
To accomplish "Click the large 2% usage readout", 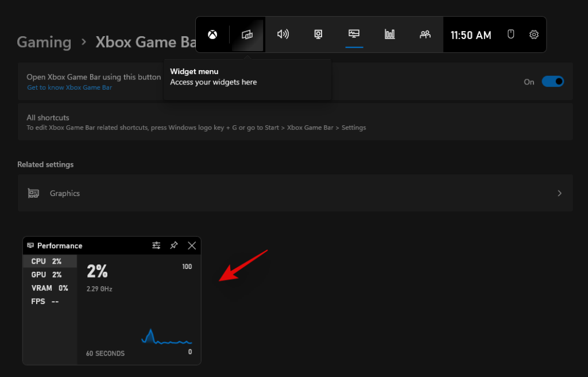I will tap(97, 271).
